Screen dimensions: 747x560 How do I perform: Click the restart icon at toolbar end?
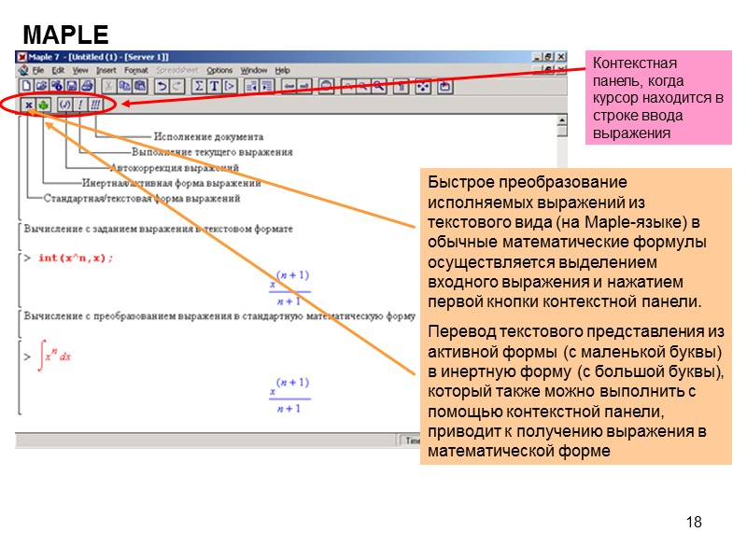[445, 86]
